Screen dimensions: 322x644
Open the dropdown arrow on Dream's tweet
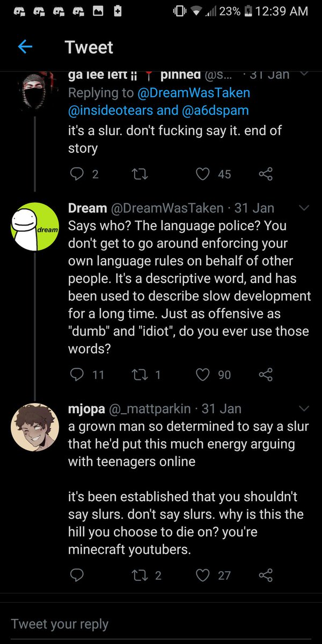click(x=303, y=208)
